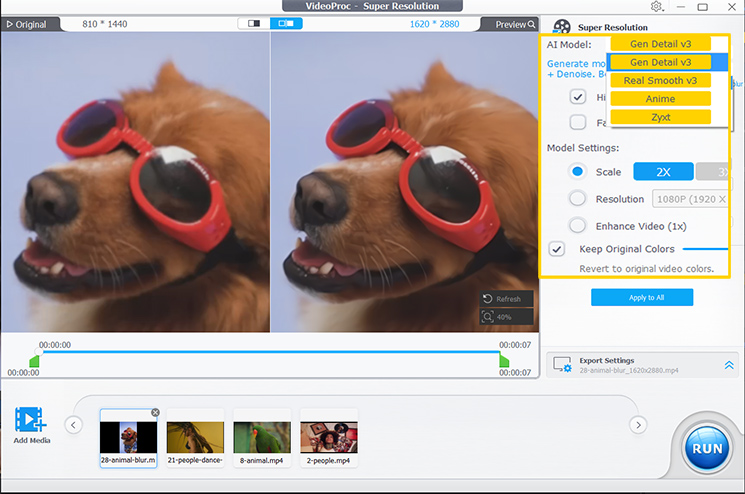Click the 810 * 1440 original resolution text
Screen dimensions: 745x494
pyautogui.click(x=105, y=24)
